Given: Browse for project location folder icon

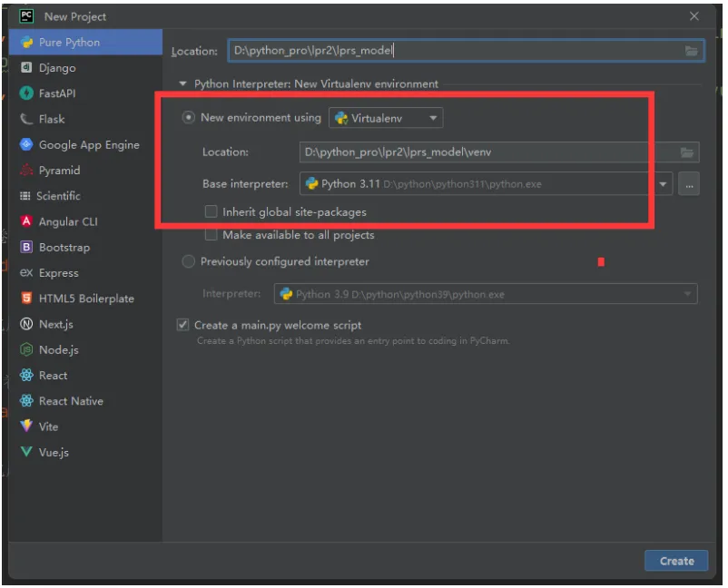Looking at the screenshot, I should click(x=692, y=51).
